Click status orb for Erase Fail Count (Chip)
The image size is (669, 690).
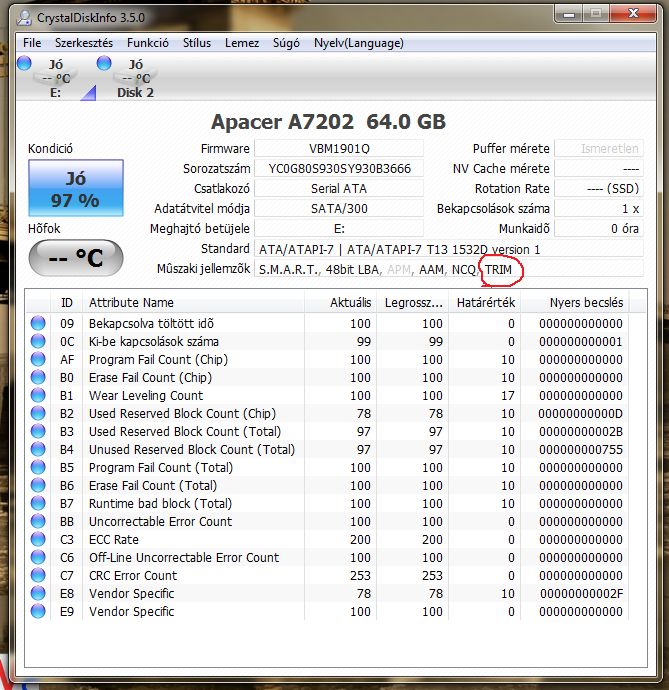38,377
